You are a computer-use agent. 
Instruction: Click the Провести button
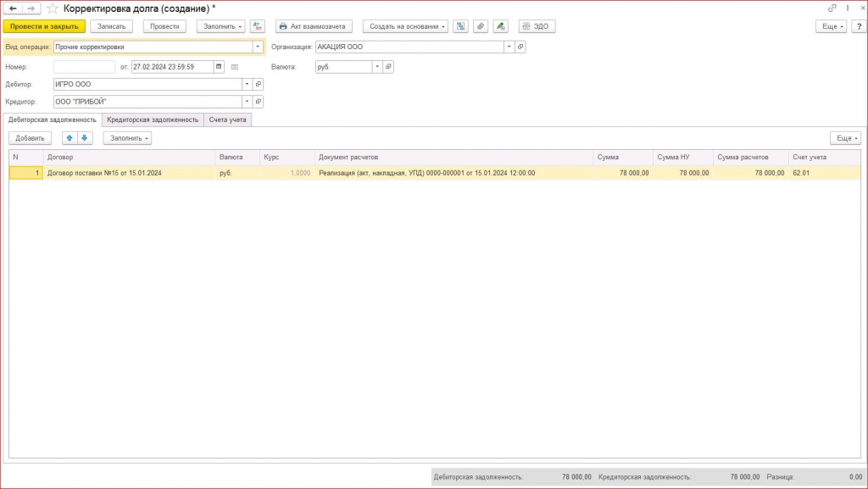pos(164,26)
